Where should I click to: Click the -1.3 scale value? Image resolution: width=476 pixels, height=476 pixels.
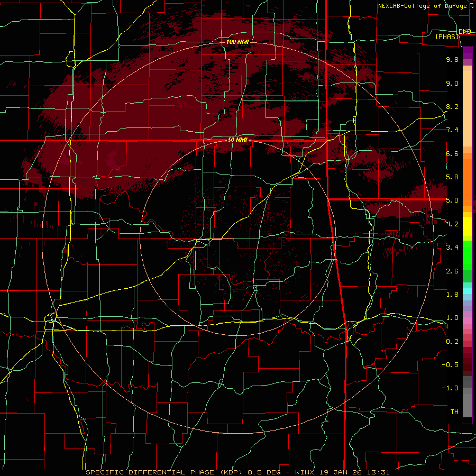pyautogui.click(x=450, y=388)
